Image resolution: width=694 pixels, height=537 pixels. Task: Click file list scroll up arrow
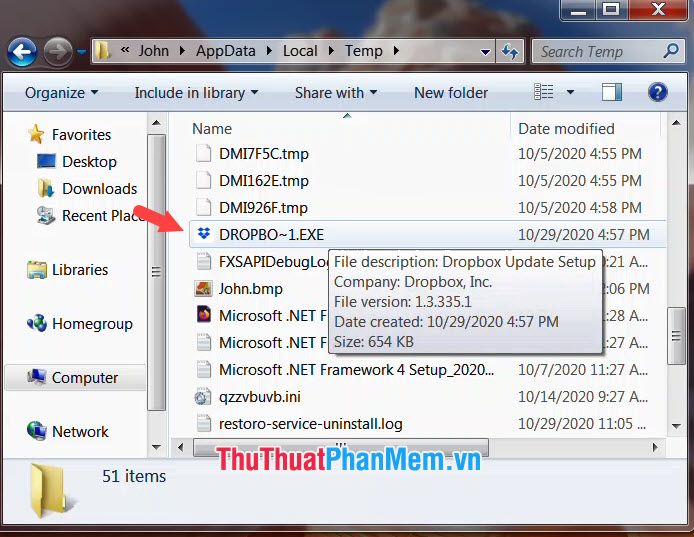point(676,123)
